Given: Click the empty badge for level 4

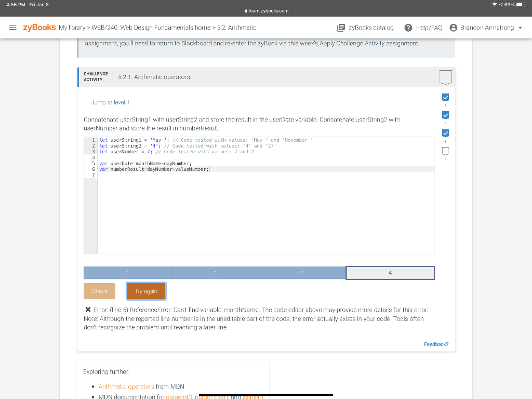Looking at the screenshot, I should click(445, 151).
